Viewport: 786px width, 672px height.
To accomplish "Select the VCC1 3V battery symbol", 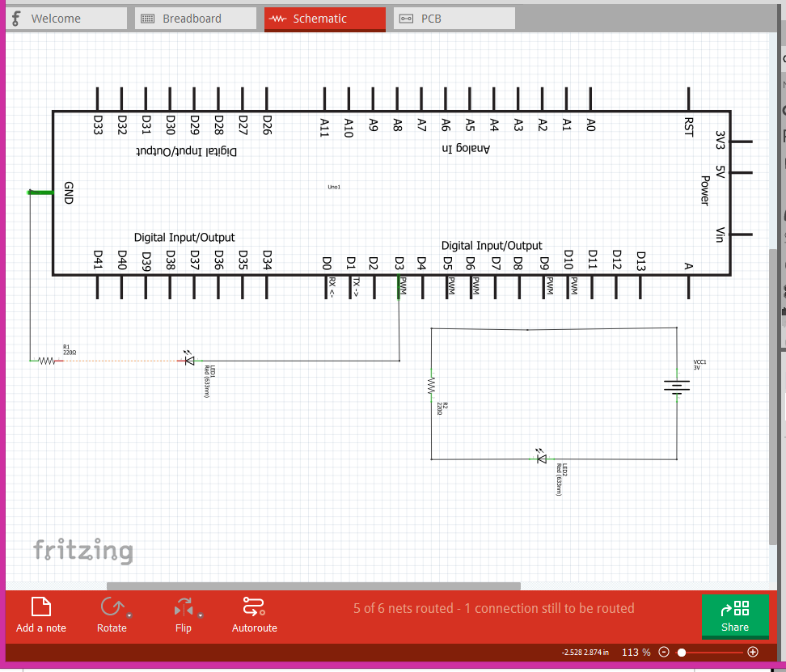I will tap(676, 387).
